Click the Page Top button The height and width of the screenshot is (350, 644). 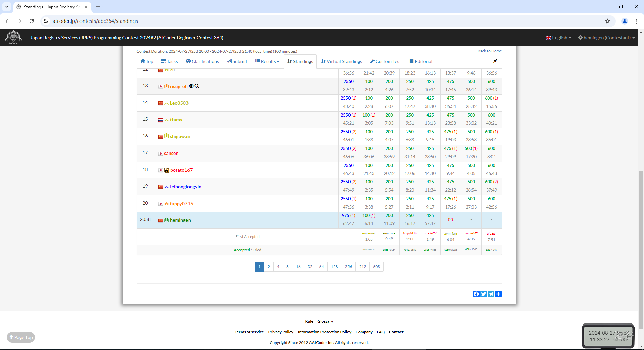pos(21,337)
